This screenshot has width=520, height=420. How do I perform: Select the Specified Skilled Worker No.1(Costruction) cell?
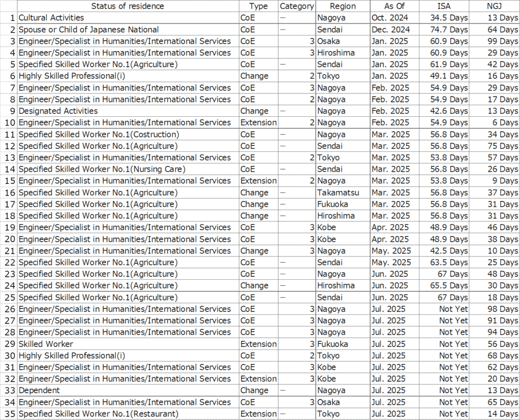click(x=99, y=134)
